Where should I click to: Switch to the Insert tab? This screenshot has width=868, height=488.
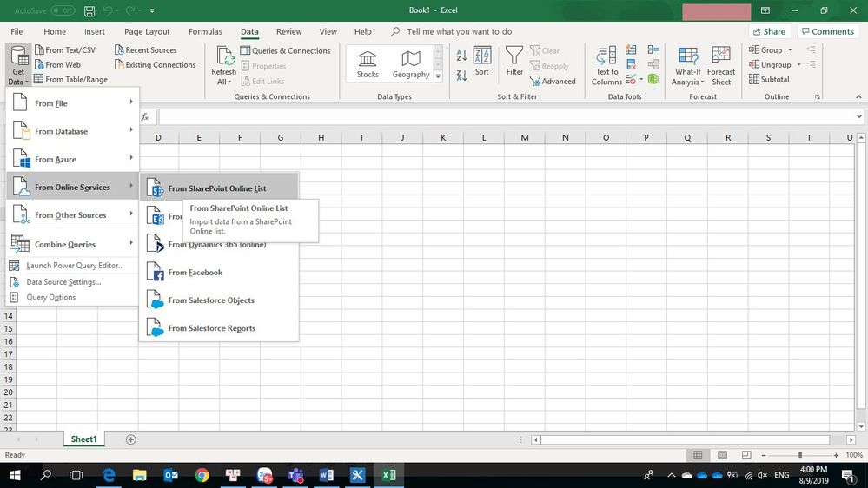[95, 31]
